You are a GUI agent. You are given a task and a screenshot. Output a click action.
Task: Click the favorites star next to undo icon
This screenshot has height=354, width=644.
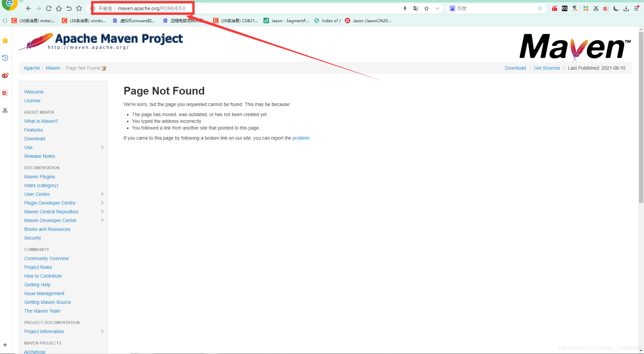79,8
